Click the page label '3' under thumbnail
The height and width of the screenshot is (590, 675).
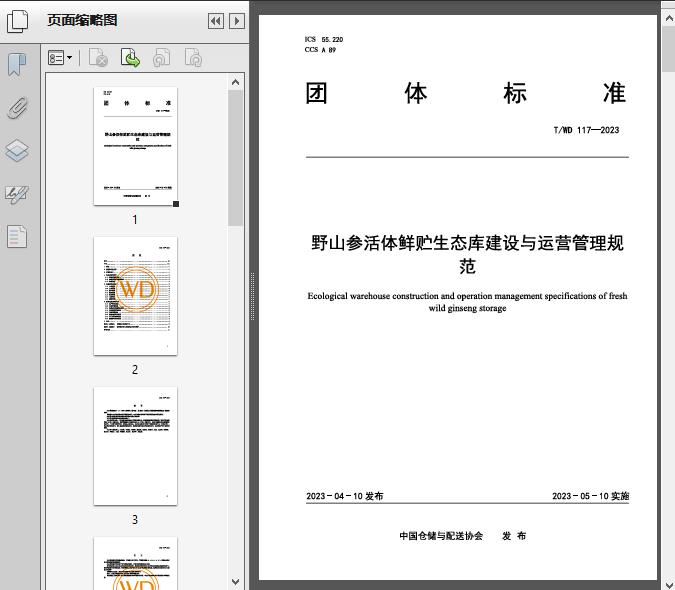coord(135,519)
